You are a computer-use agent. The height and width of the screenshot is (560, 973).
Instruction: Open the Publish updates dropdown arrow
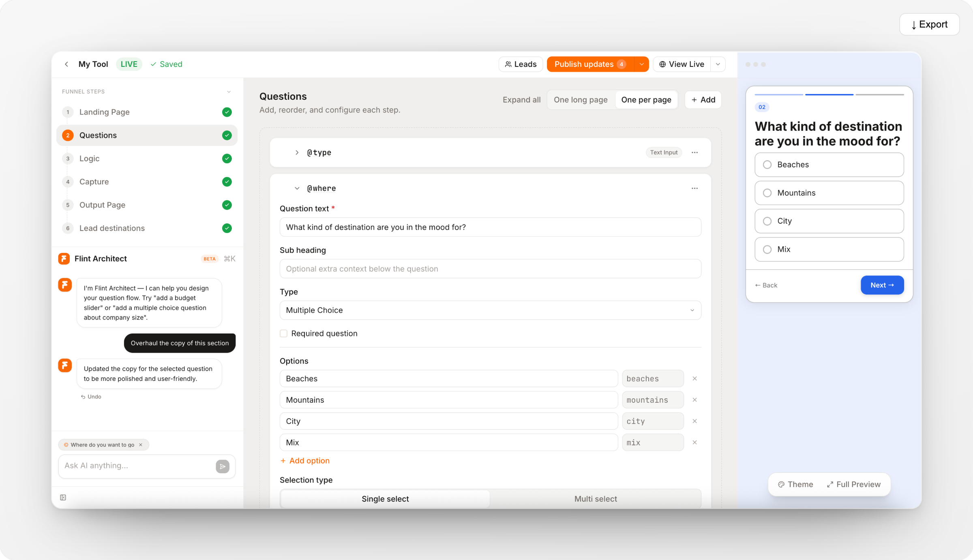click(641, 64)
